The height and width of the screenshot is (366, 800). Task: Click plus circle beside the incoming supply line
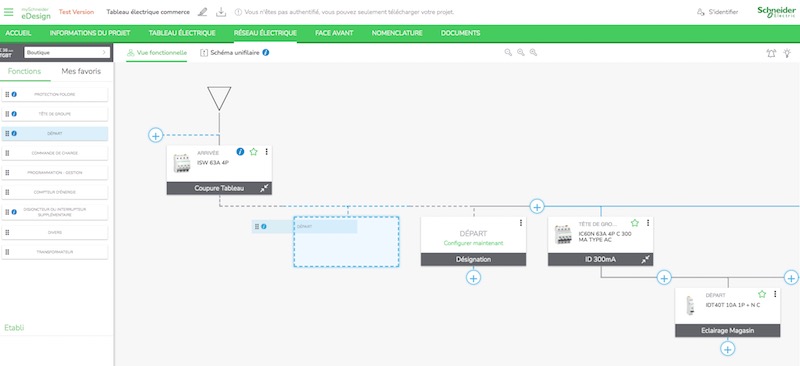click(x=156, y=135)
